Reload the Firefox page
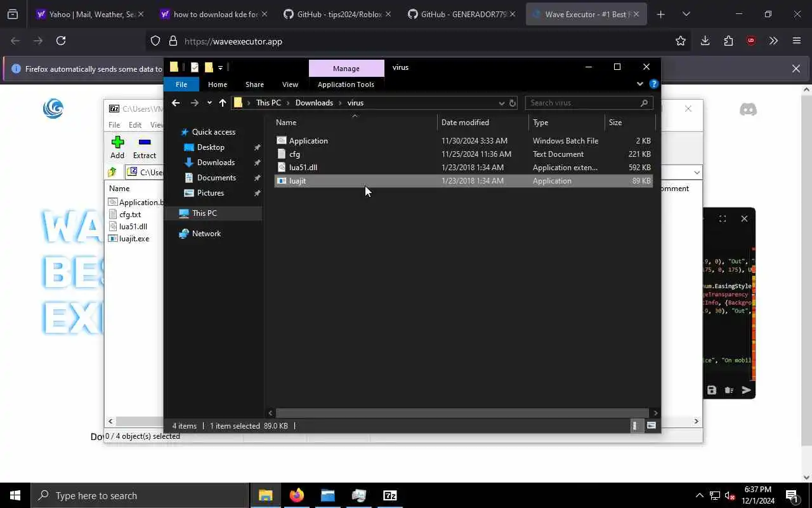Screen dimensions: 812x508 [61, 41]
